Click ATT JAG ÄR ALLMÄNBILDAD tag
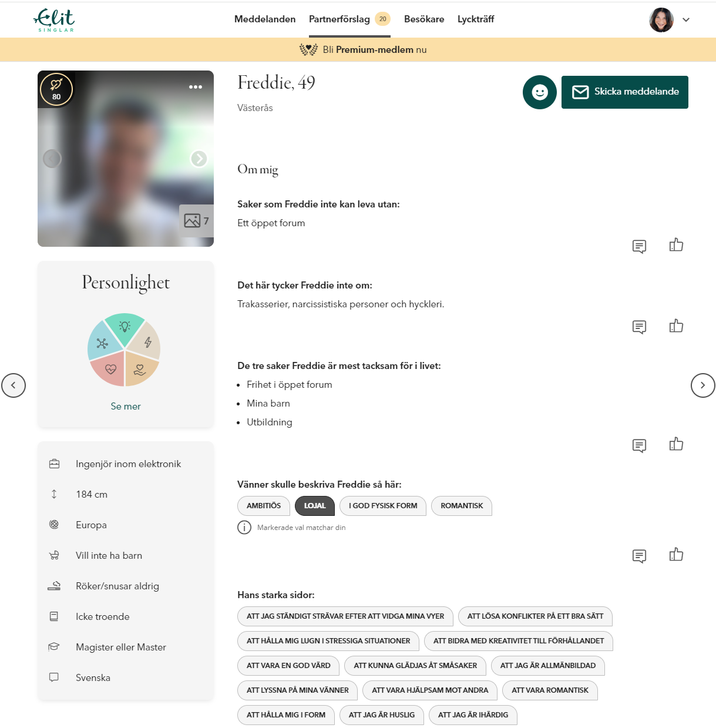 pyautogui.click(x=548, y=666)
